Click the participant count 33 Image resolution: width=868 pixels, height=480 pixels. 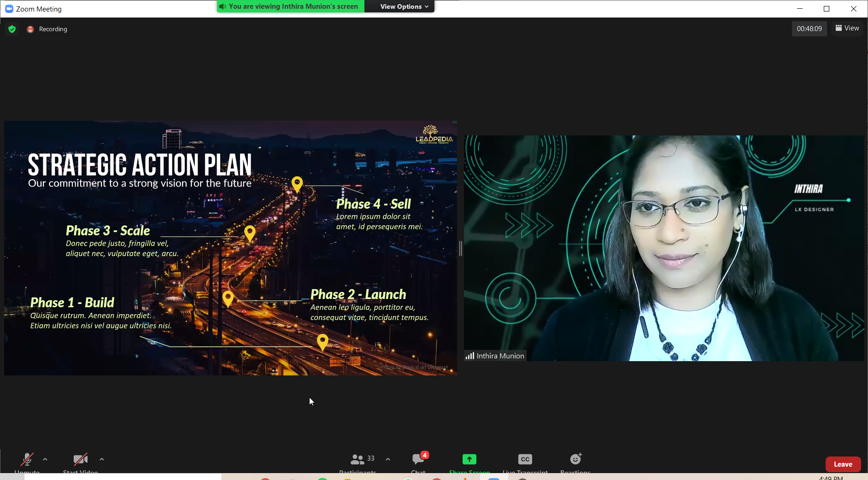click(371, 458)
